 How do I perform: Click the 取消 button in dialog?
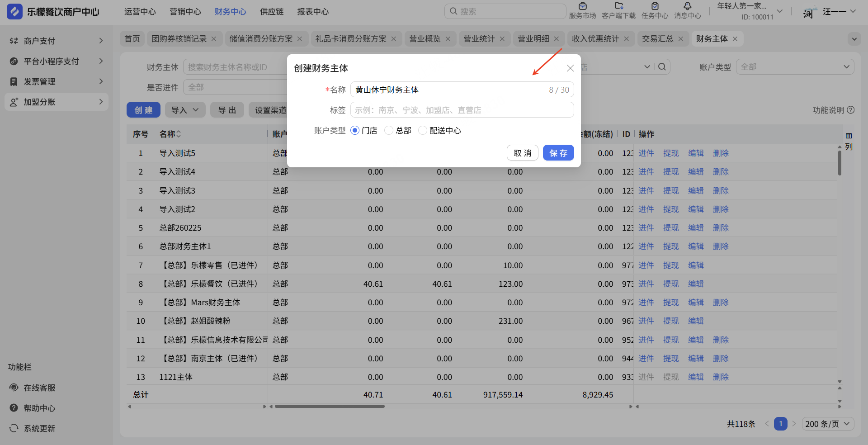[x=522, y=153]
